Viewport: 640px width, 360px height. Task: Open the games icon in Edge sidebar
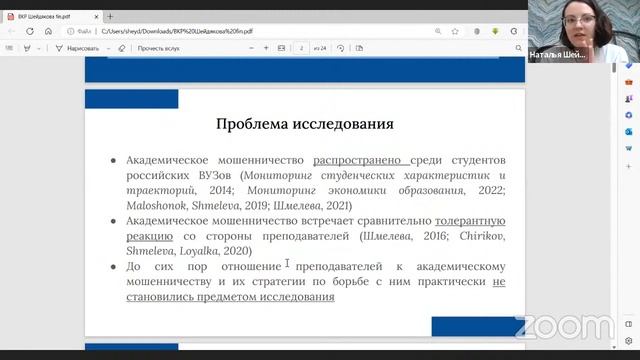click(629, 99)
